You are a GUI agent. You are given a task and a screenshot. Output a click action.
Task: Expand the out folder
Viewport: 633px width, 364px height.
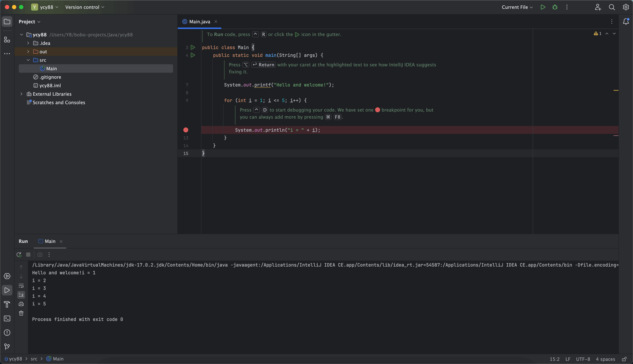point(28,52)
